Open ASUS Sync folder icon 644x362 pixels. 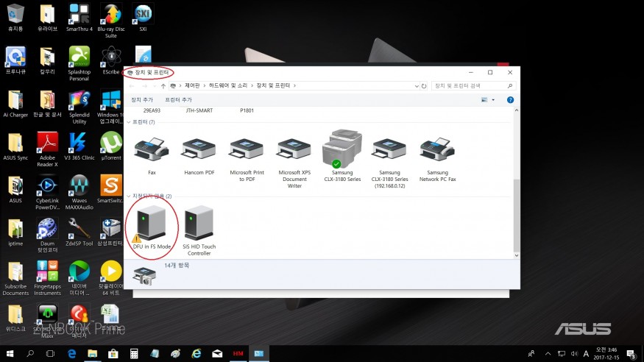tap(15, 146)
